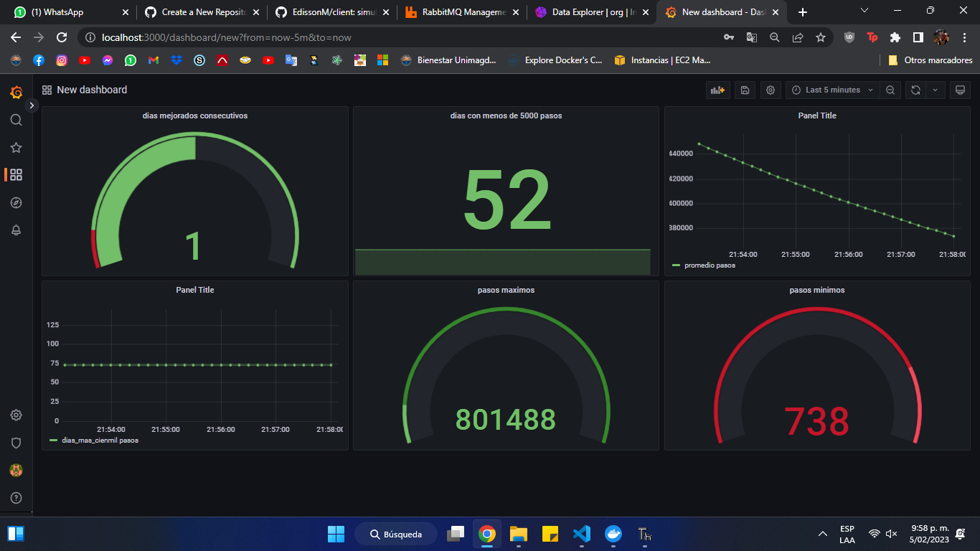
Task: Click the taskbar Búsqueda search box
Action: (x=396, y=534)
